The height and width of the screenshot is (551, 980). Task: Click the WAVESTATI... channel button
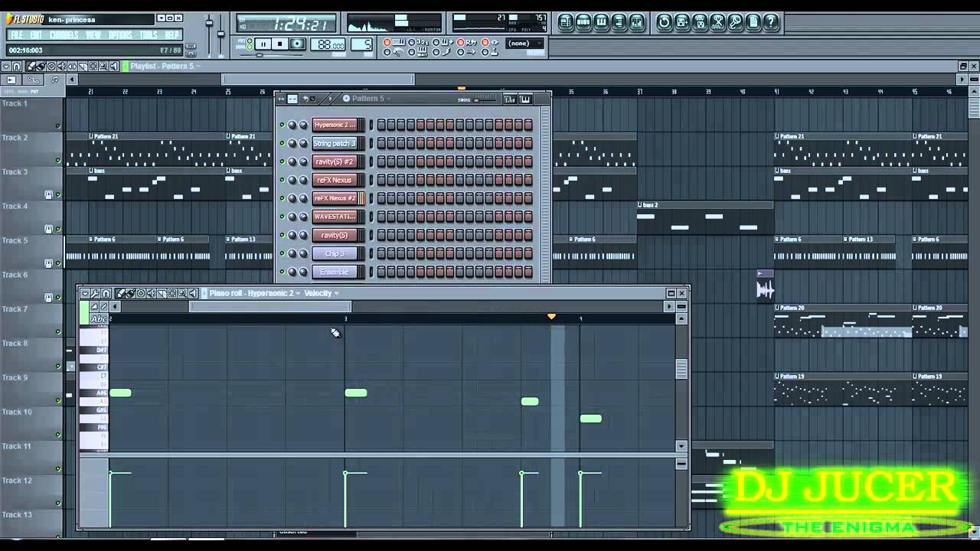pos(334,217)
